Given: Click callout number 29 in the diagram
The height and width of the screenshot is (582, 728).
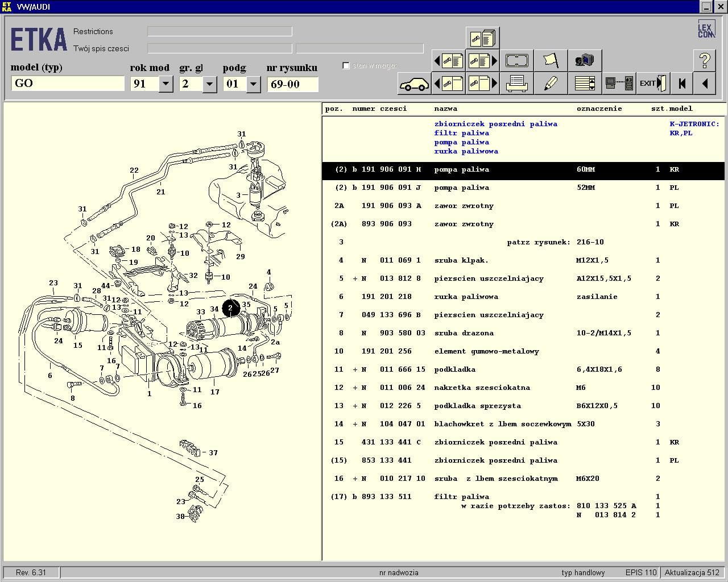Looking at the screenshot, I should point(241,256).
